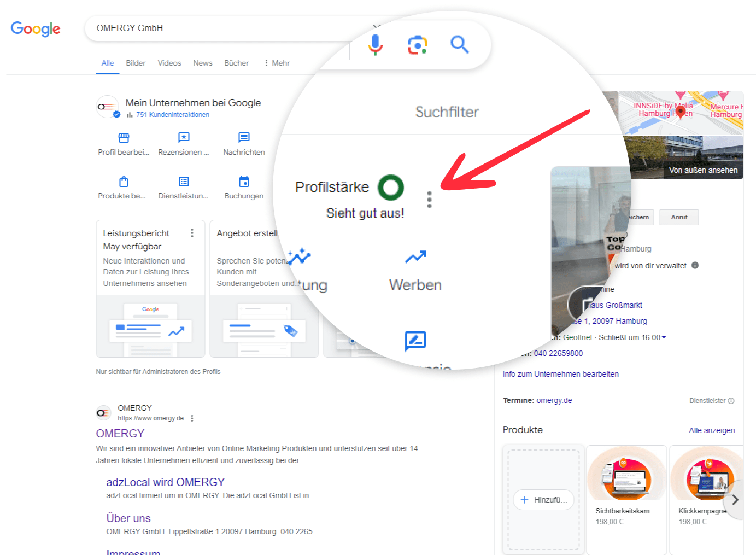Open three-dot menu beside Profilstärke
756x555 pixels.
[x=430, y=200]
